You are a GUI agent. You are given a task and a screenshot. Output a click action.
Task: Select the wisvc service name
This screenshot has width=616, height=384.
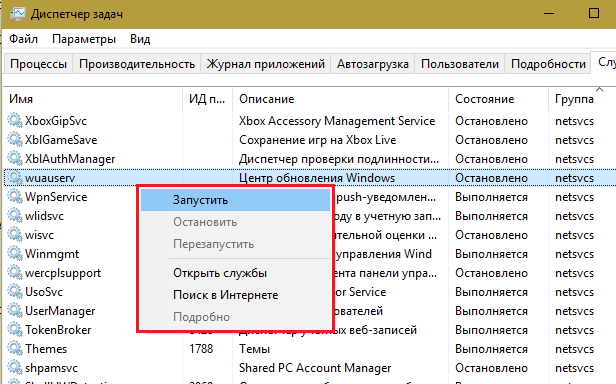(39, 235)
